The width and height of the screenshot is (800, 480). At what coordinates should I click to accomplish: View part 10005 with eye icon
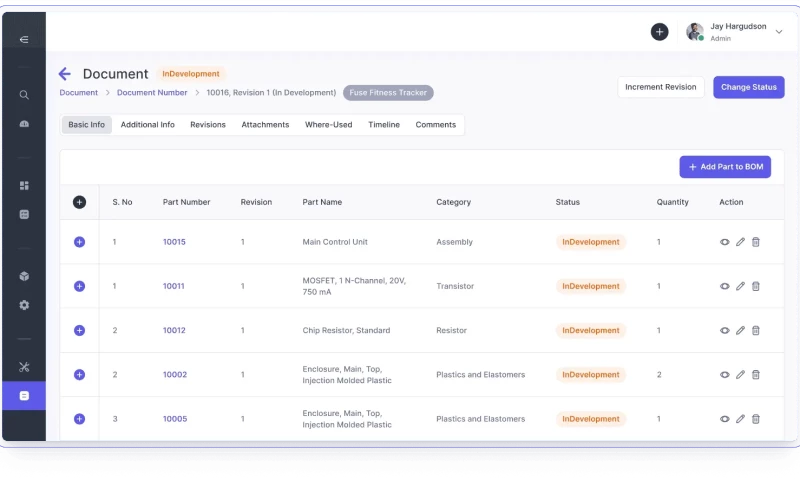click(x=724, y=419)
